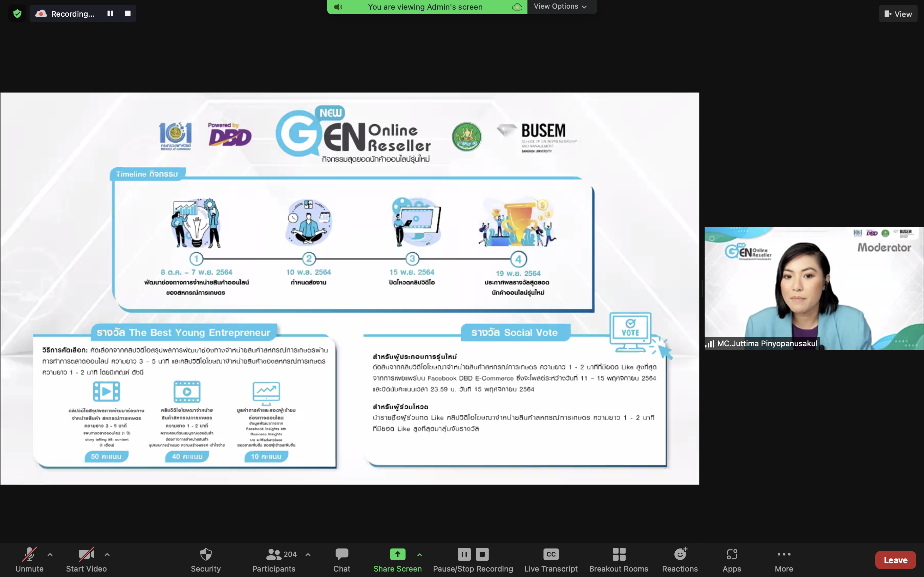Expand audio options arrow beside Unmute
This screenshot has height=577, width=924.
pos(50,555)
